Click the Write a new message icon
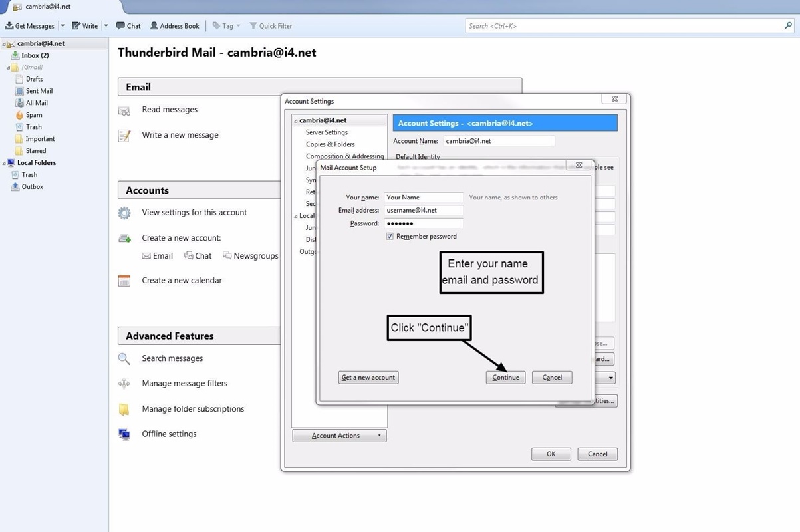The image size is (800, 532). click(x=124, y=136)
